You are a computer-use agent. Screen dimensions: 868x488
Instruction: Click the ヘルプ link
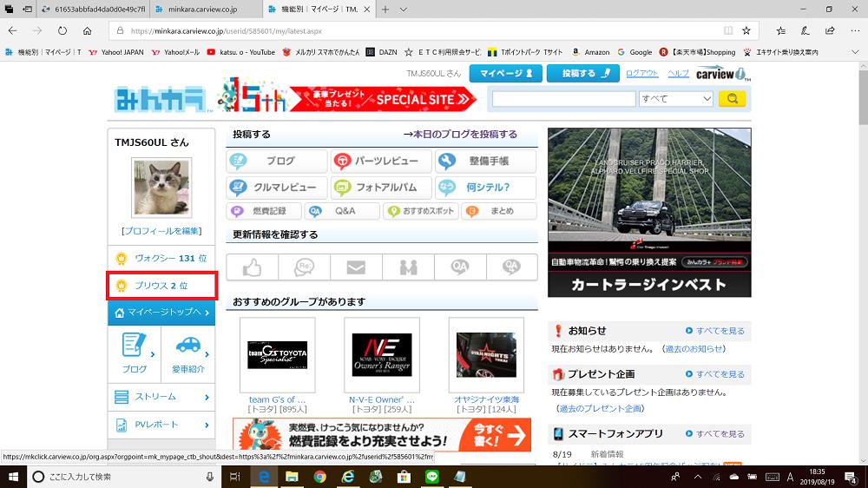click(x=678, y=73)
